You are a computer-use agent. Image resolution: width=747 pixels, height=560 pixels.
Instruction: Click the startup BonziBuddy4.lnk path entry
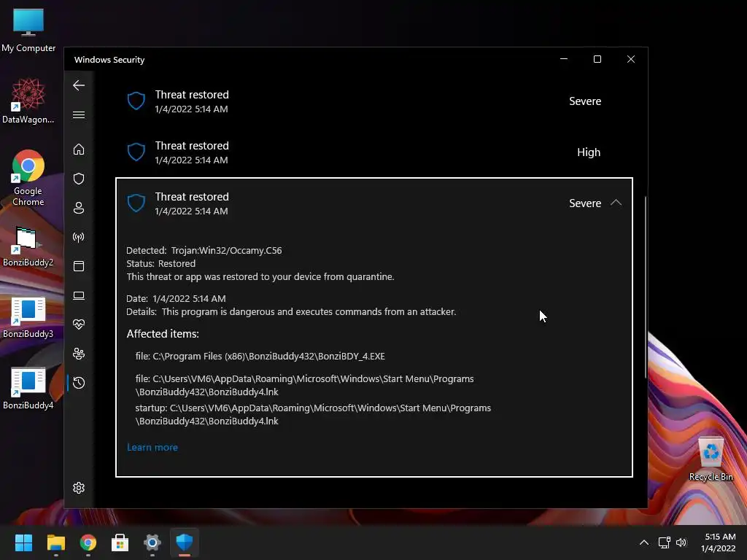click(313, 414)
